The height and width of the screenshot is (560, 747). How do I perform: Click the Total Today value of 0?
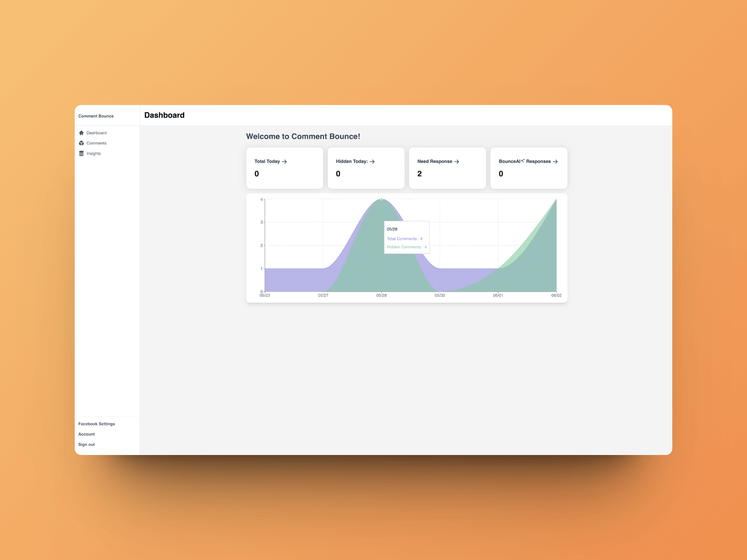coord(257,174)
